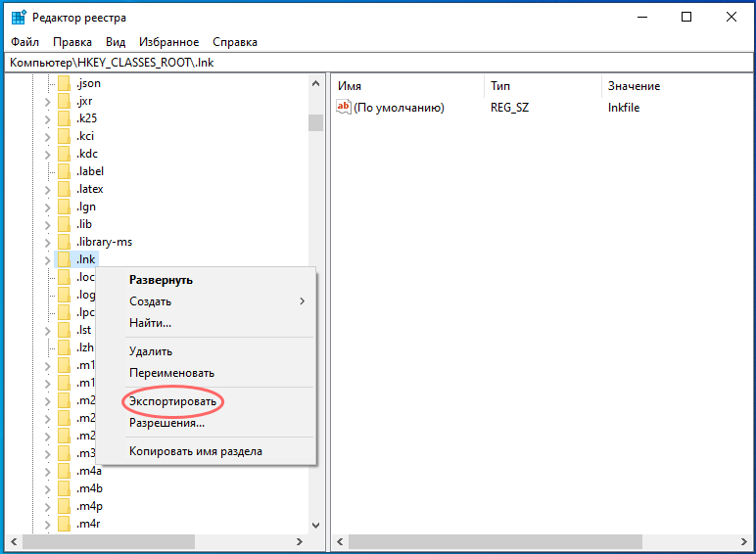Click the folder icon of the .m4r key
756x554 pixels.
coord(64,524)
